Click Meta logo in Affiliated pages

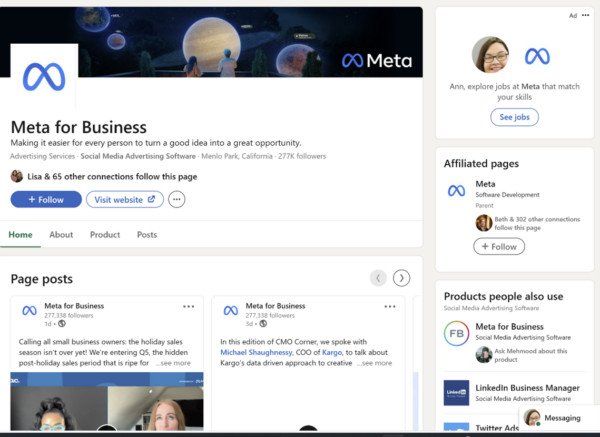point(457,191)
